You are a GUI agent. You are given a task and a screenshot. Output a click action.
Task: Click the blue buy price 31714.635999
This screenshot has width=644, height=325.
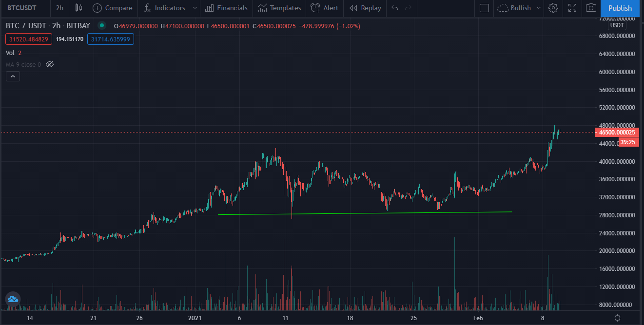tap(111, 39)
